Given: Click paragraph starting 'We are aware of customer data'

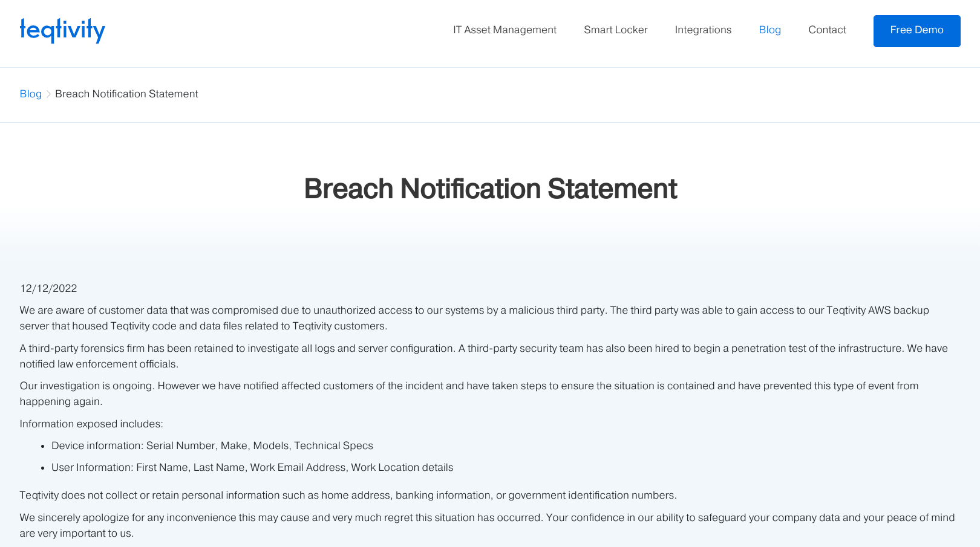Looking at the screenshot, I should click(x=474, y=318).
